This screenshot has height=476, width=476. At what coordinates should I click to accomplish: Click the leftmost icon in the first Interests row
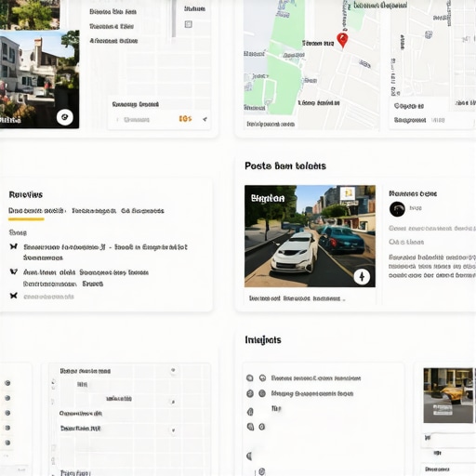point(250,378)
